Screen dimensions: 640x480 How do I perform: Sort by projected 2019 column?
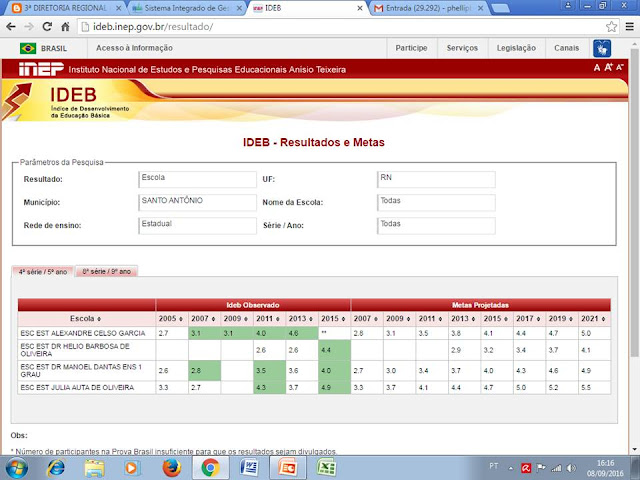562,318
